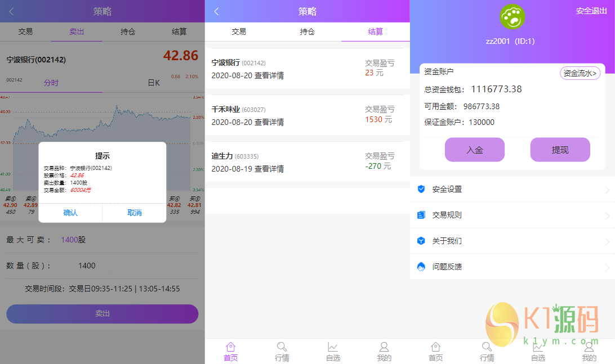Open the 问题反馈 menu entry
This screenshot has height=364, width=615.
[x=512, y=267]
